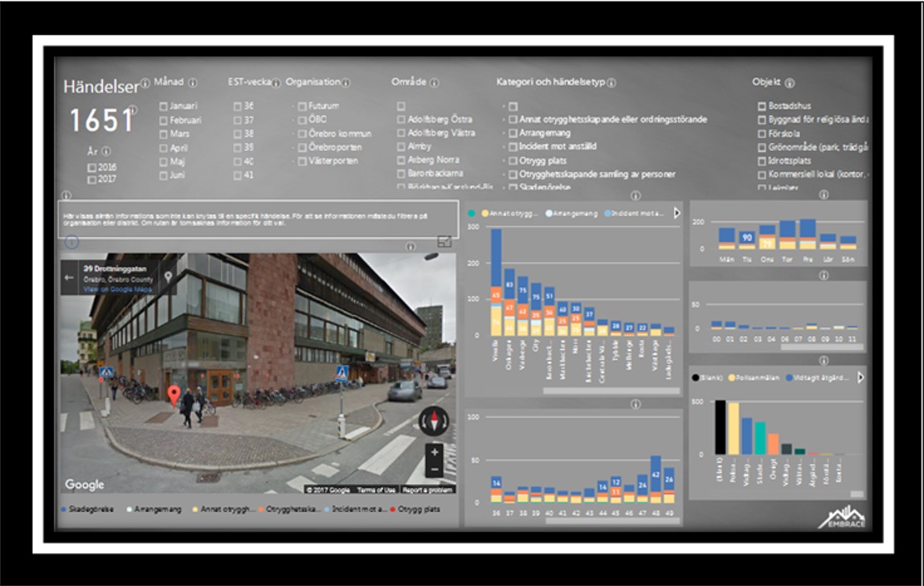Image resolution: width=924 pixels, height=586 pixels.
Task: Click the info icon above the weekday chart
Action: coord(824,195)
